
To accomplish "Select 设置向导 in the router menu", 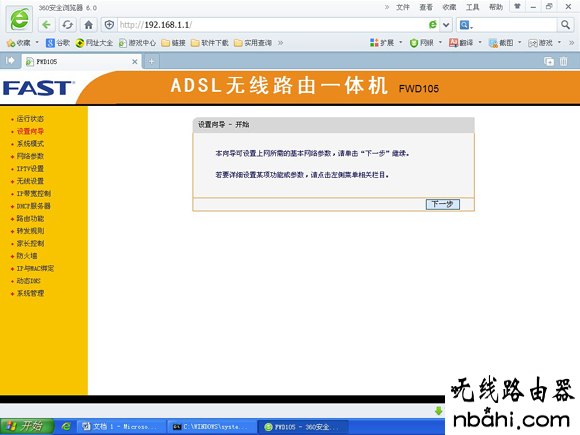I will 30,131.
